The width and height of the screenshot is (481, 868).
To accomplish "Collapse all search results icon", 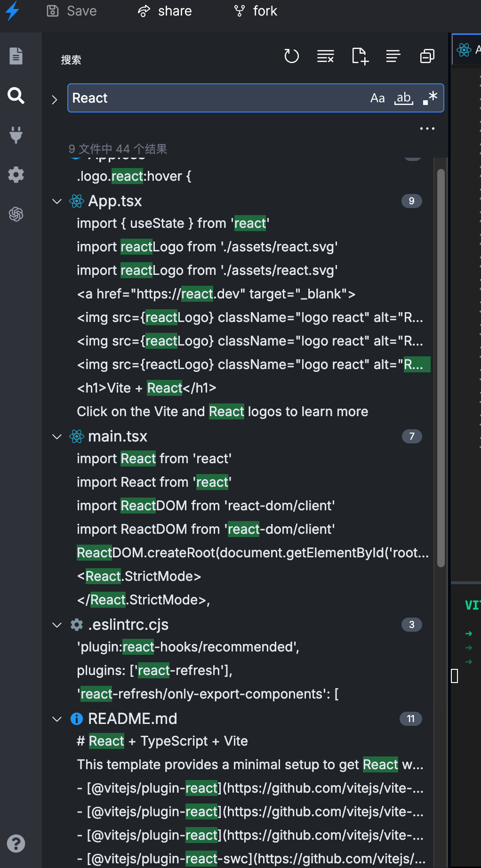I will (x=427, y=56).
